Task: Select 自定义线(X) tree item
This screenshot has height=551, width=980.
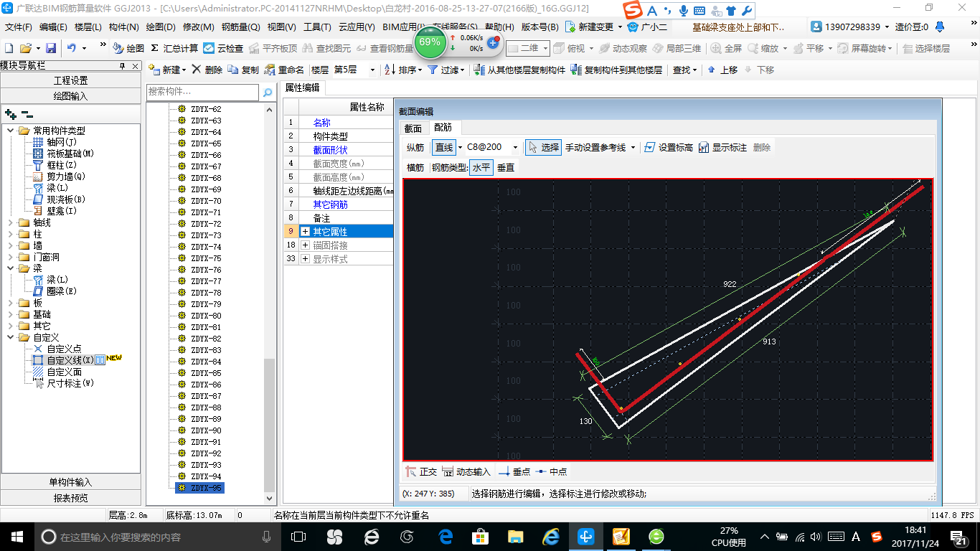Action: click(70, 360)
